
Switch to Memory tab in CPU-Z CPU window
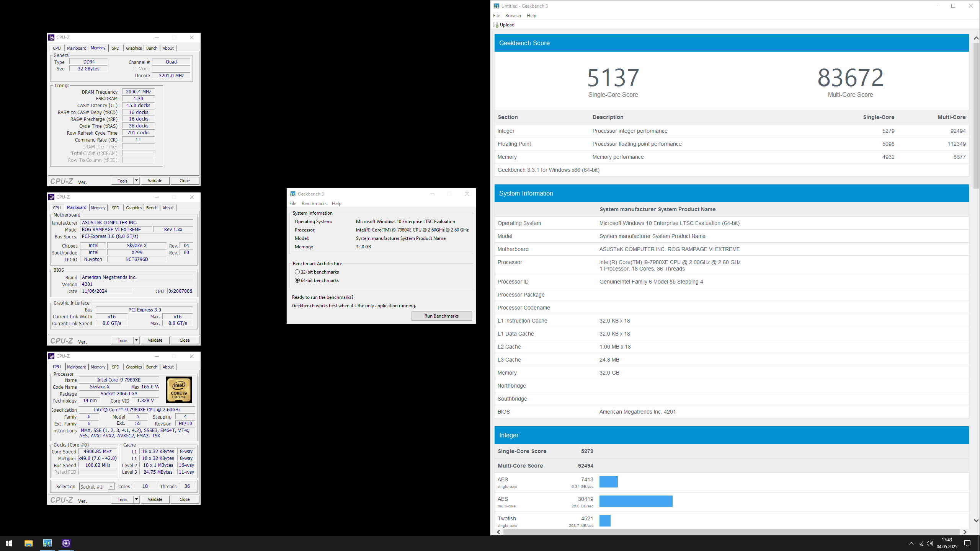[98, 367]
